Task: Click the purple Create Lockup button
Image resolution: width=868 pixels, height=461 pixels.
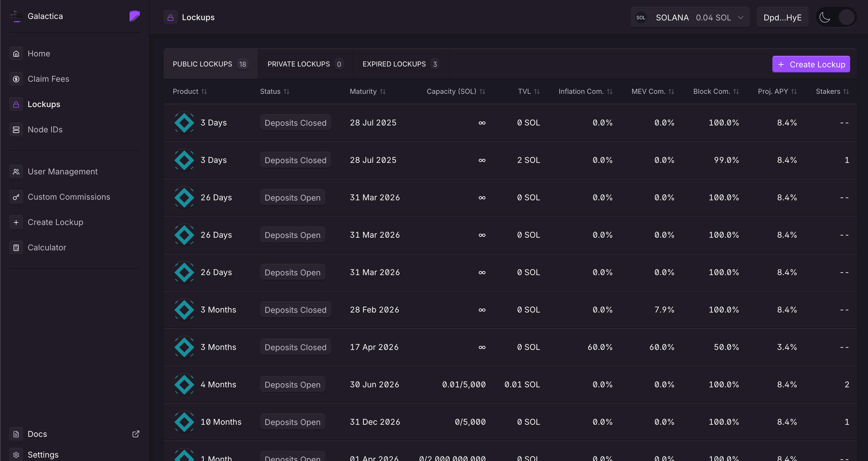Action: pyautogui.click(x=811, y=64)
